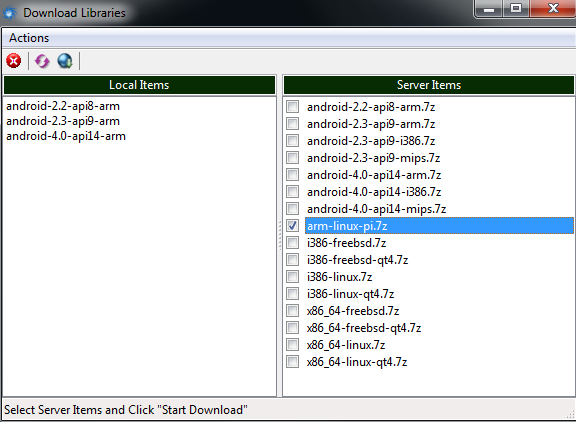Click the splitter between the two lists
Viewport: 576px width, 422px height.
[280, 235]
